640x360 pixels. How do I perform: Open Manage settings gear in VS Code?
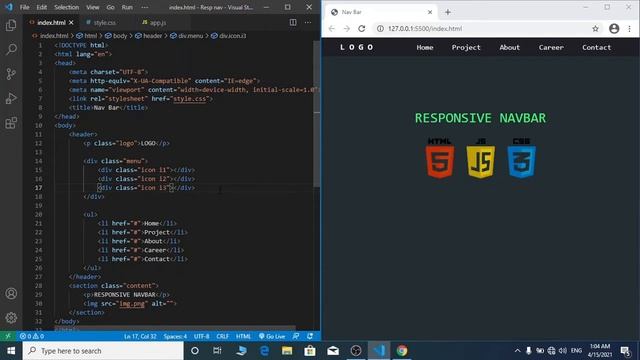(x=11, y=318)
